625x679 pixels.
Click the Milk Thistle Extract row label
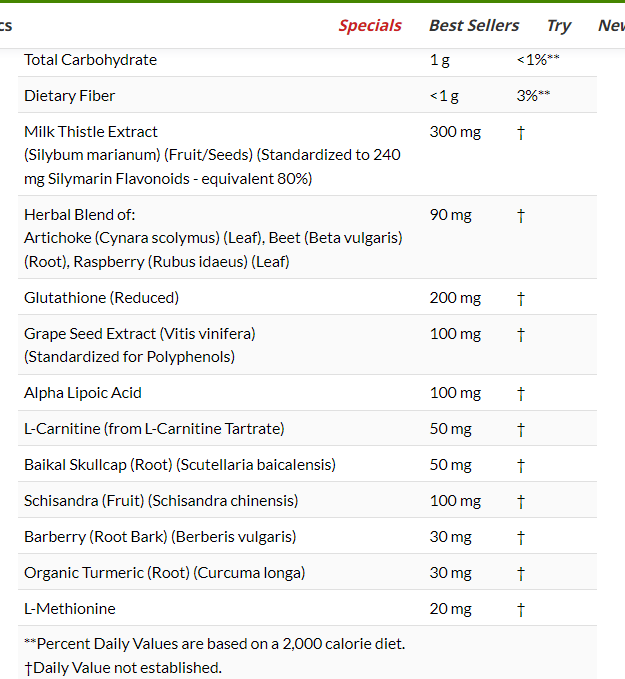91,131
